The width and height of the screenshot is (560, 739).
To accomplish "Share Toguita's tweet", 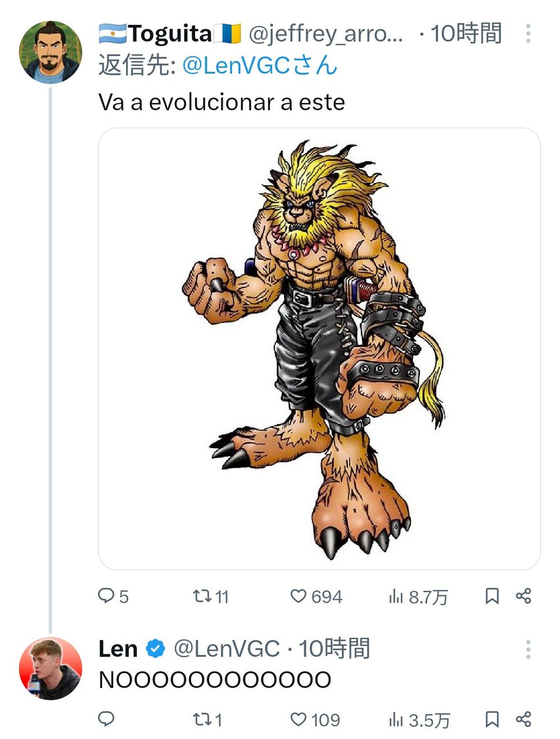I will pyautogui.click(x=523, y=596).
